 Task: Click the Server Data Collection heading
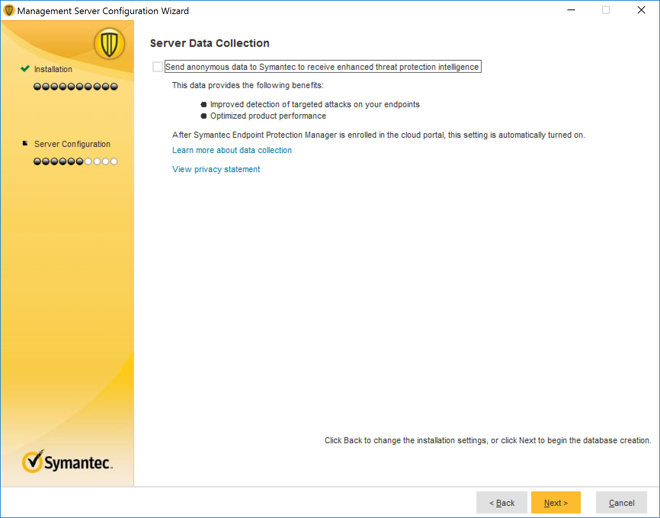click(210, 43)
